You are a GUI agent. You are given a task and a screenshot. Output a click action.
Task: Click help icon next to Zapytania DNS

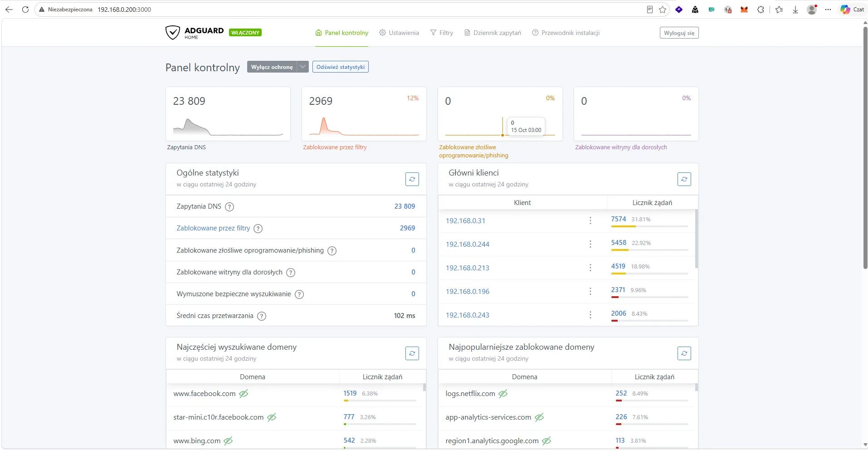coord(229,207)
